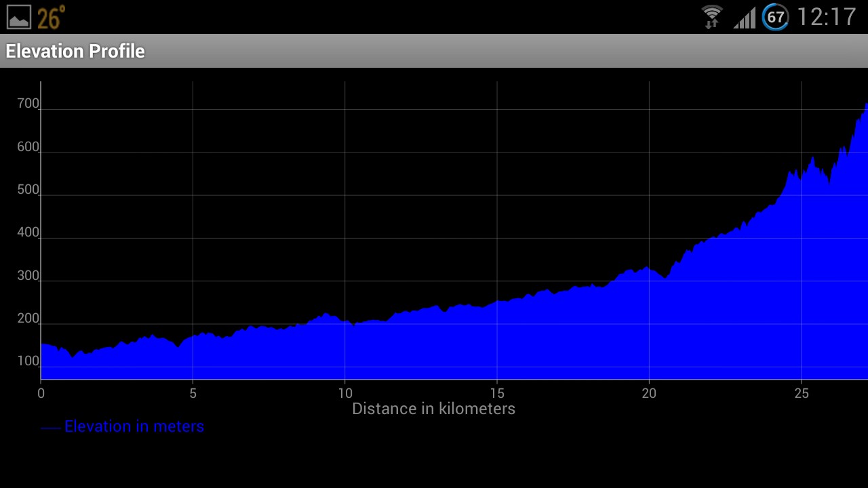
Task: Tap the 300 elevation axis label
Action: 28,276
